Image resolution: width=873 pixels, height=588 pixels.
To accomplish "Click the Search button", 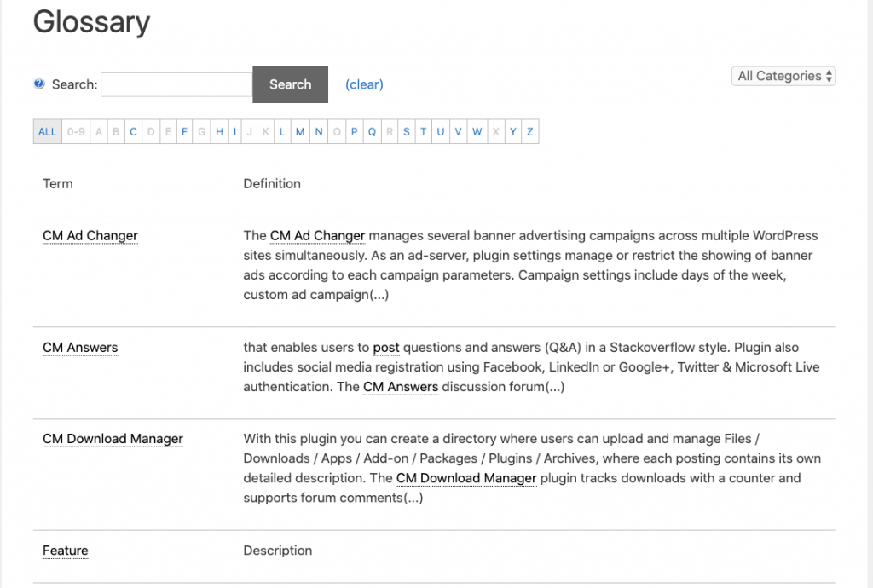I will tap(289, 84).
